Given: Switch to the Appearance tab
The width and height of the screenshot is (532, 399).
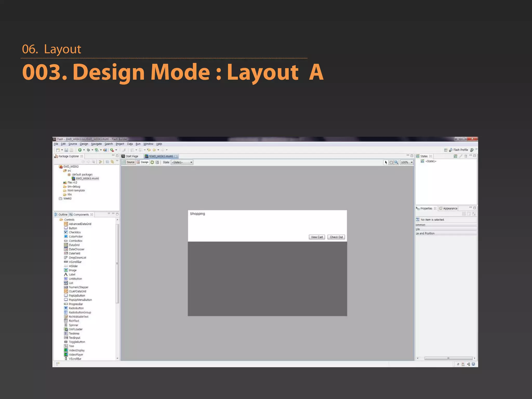Looking at the screenshot, I should pos(448,208).
